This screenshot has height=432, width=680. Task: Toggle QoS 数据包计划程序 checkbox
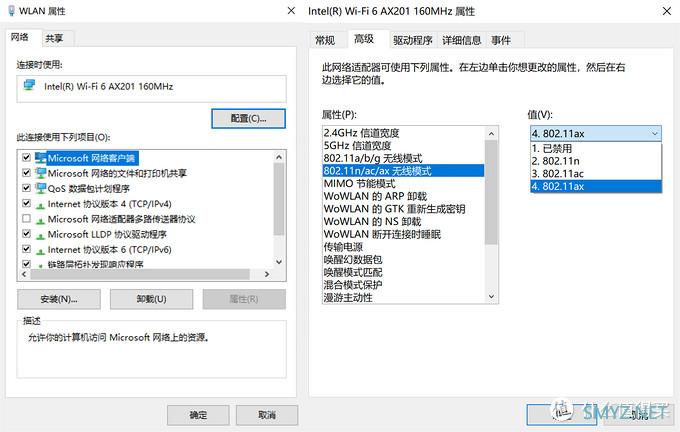pos(26,188)
